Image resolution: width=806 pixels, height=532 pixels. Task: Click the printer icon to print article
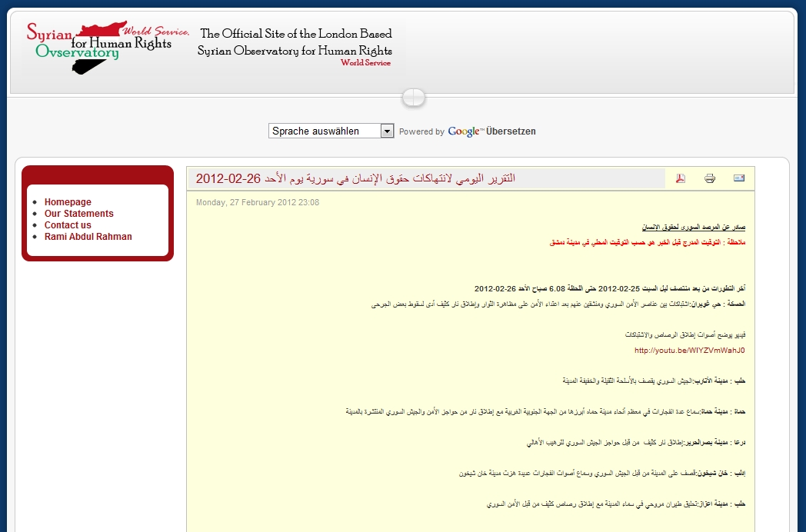[710, 178]
